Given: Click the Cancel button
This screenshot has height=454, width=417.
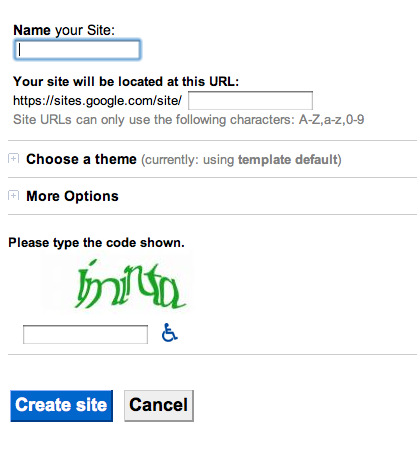Looking at the screenshot, I should point(159,406).
